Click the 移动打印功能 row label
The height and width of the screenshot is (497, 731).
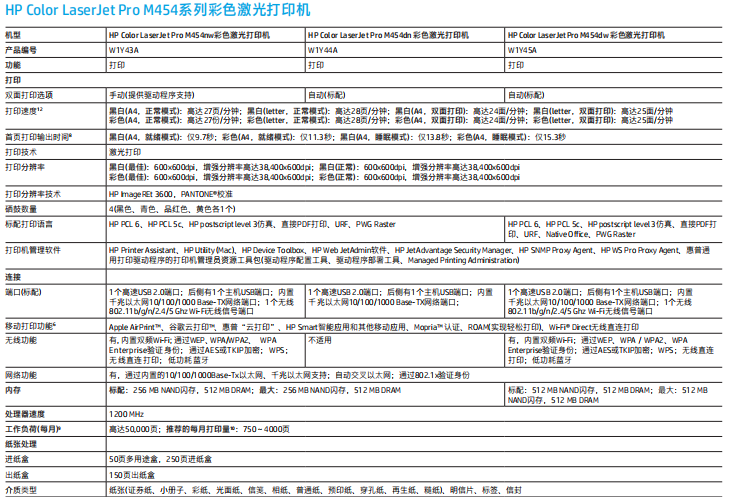pos(30,326)
